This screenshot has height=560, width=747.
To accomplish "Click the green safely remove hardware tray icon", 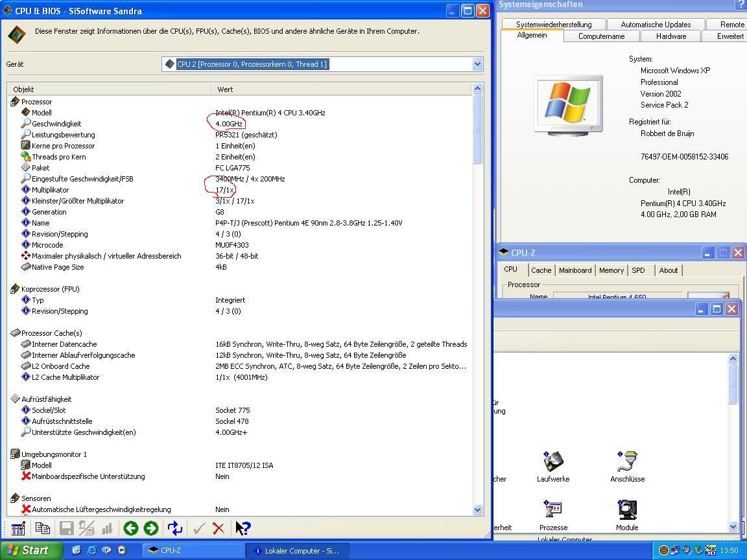I will [x=698, y=550].
